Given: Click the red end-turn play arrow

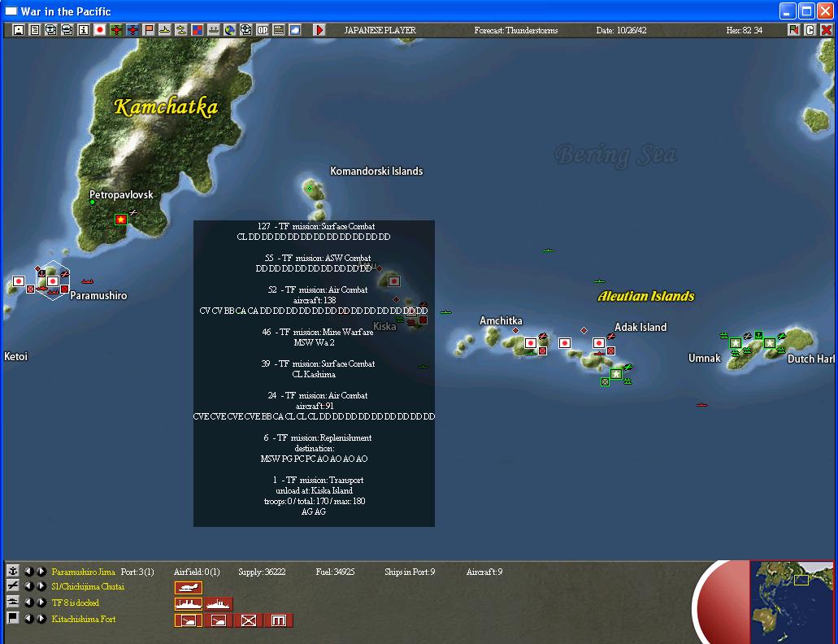Looking at the screenshot, I should 319,30.
